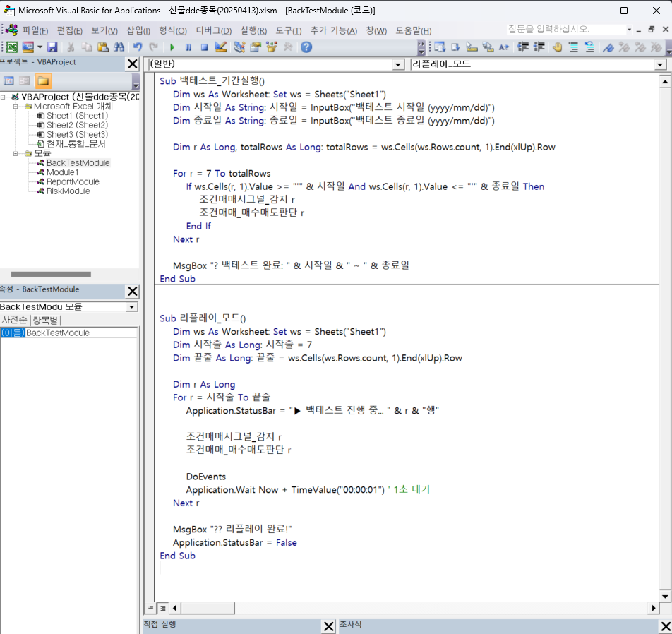This screenshot has height=634, width=672.
Task: Click the Toggle Breakpoint icon
Action: 557,47
